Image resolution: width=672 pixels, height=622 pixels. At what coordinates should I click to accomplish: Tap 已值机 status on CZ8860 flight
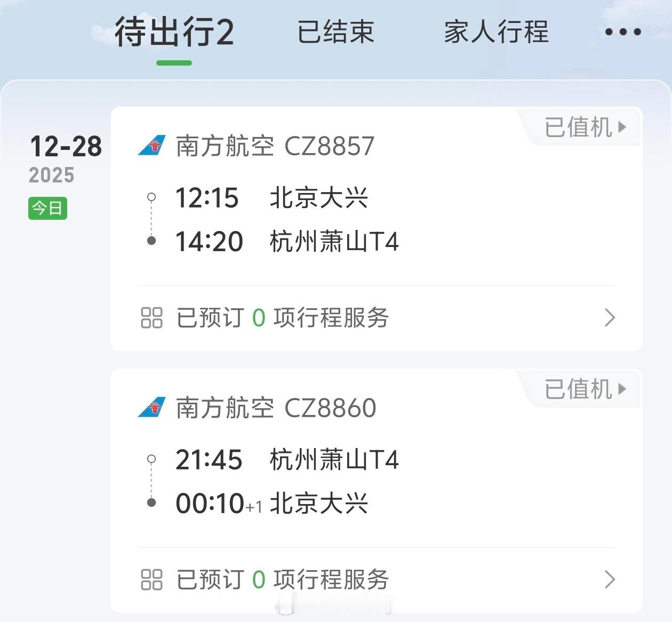578,389
